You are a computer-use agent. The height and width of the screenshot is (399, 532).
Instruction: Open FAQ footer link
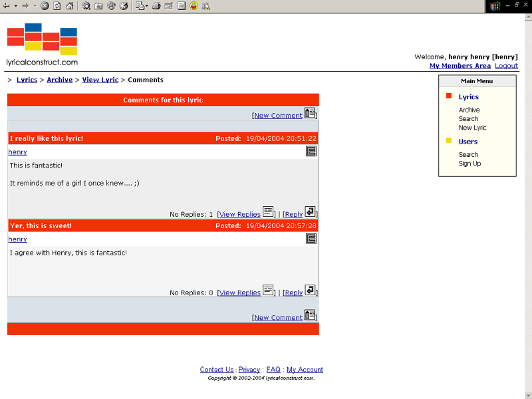(273, 370)
